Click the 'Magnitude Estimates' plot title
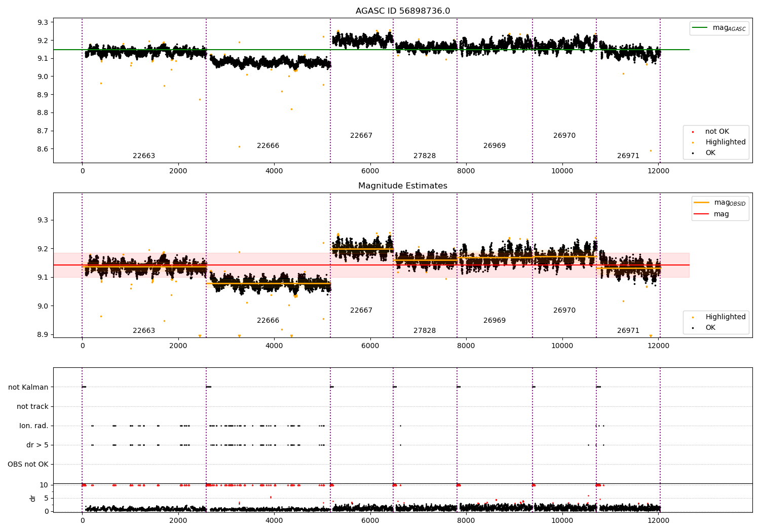This screenshot has width=760, height=532. pos(402,186)
